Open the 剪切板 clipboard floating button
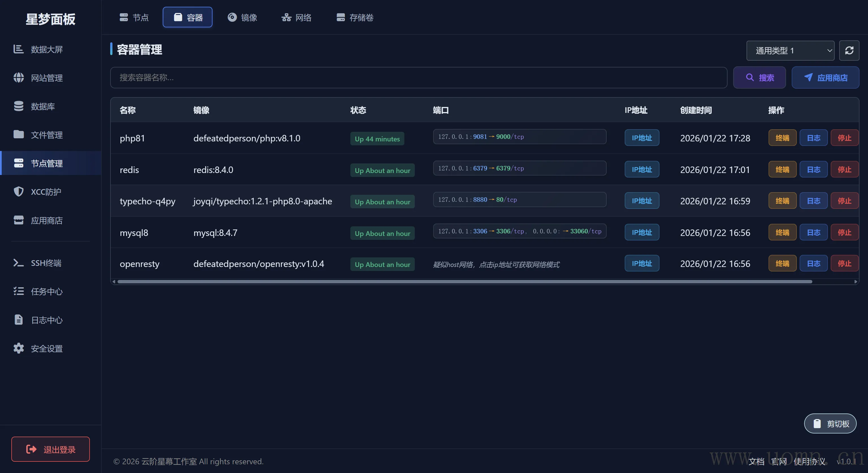868x473 pixels. [x=830, y=424]
